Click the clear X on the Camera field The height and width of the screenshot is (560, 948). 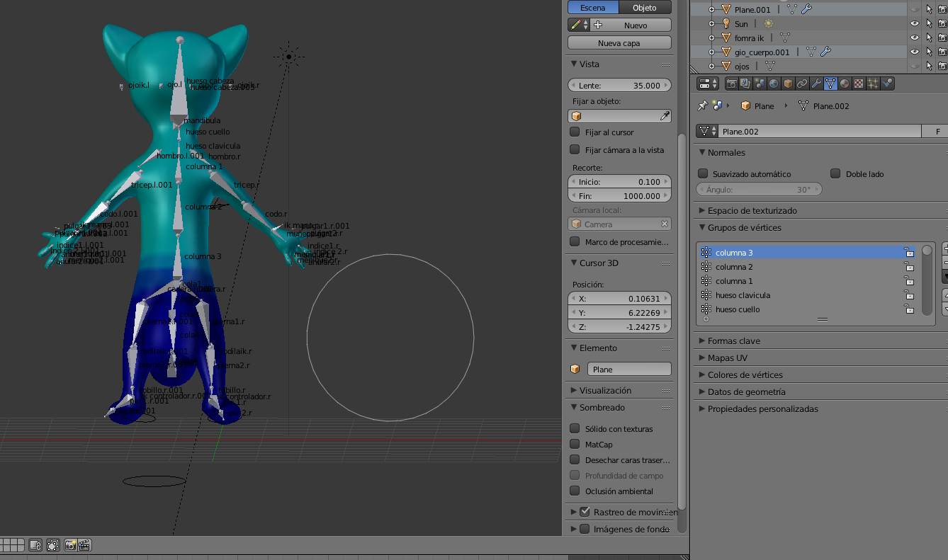665,224
